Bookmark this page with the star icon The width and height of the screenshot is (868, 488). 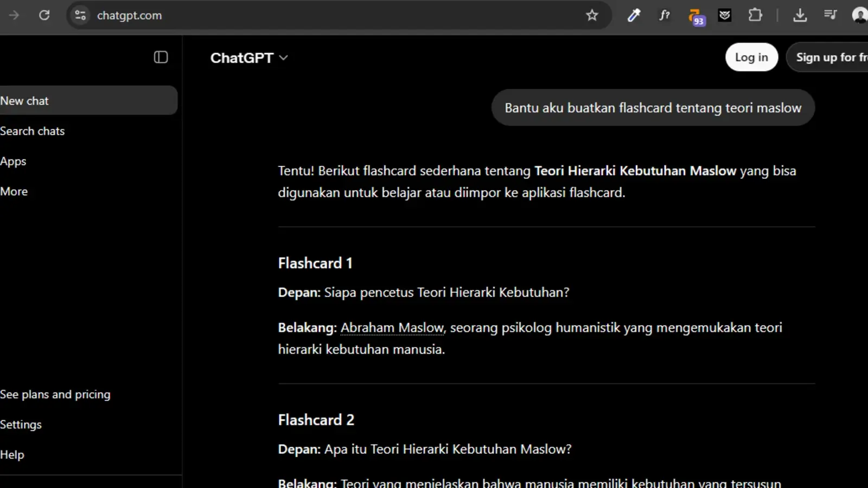[x=592, y=15]
